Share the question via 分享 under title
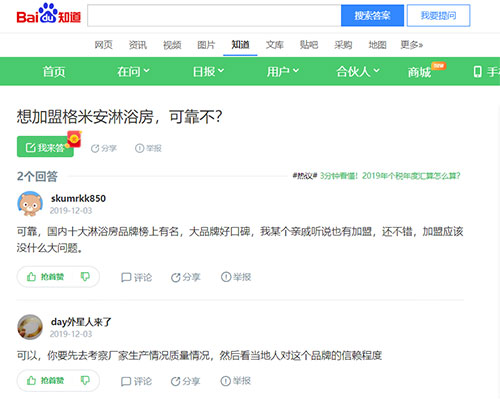This screenshot has height=400, width=500. (104, 148)
